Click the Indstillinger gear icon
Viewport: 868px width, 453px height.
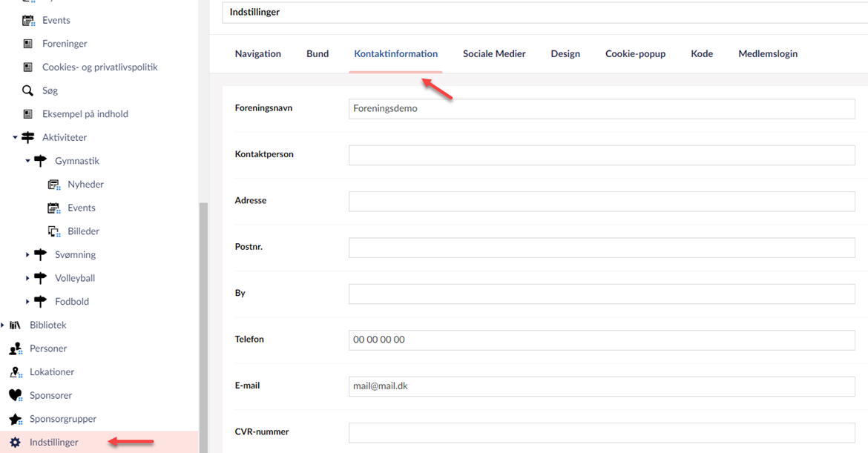(x=15, y=443)
